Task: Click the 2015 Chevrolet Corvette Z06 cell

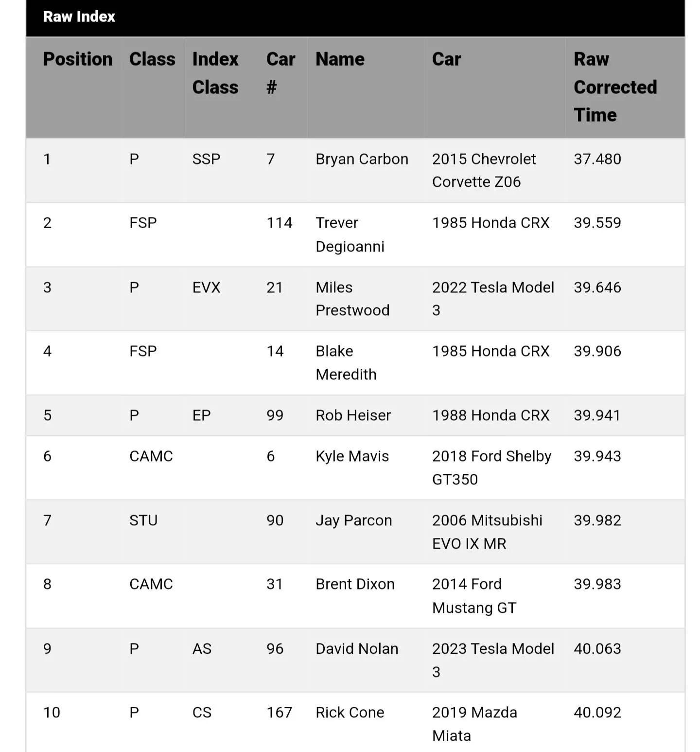Action: tap(484, 170)
